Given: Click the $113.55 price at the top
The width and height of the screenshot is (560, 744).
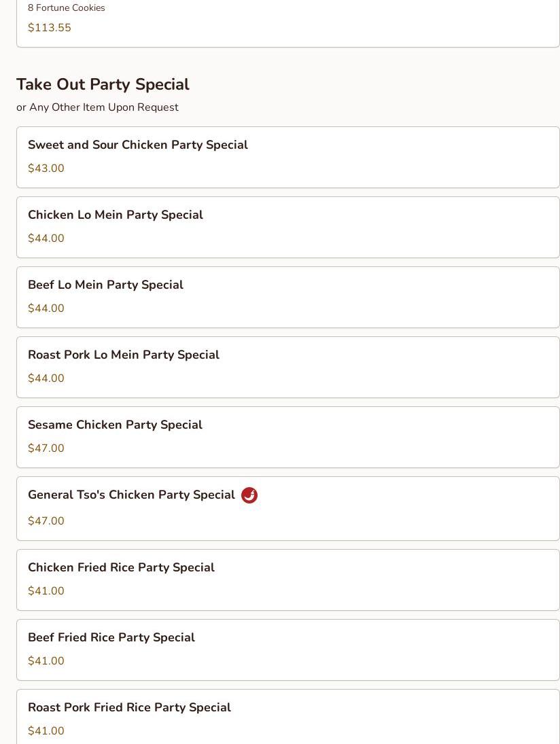Looking at the screenshot, I should [x=50, y=28].
